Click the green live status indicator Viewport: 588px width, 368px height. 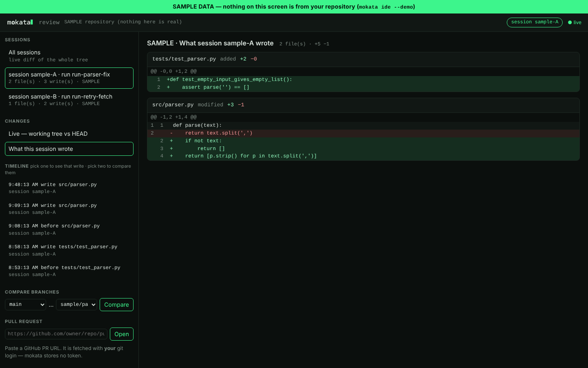(x=575, y=22)
